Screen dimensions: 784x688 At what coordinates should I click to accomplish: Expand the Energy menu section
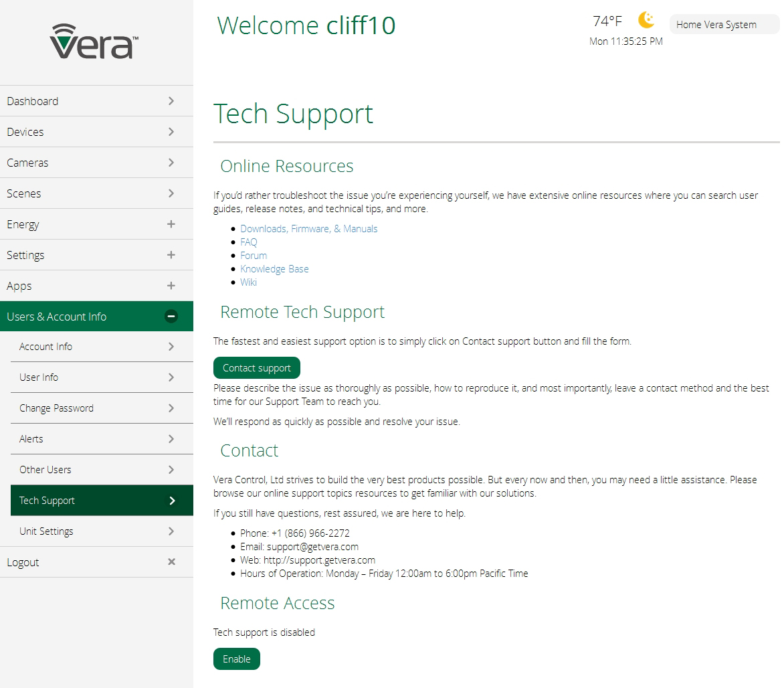point(171,224)
